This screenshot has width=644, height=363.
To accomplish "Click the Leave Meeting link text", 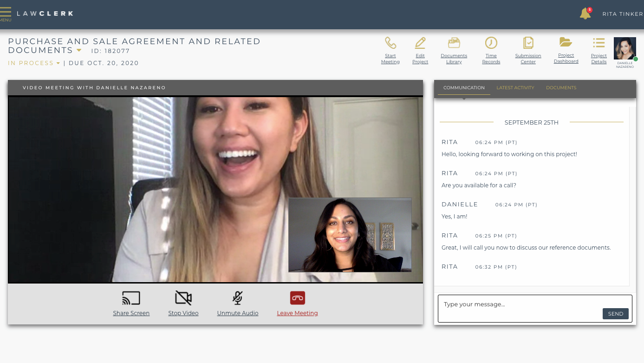I will click(297, 313).
